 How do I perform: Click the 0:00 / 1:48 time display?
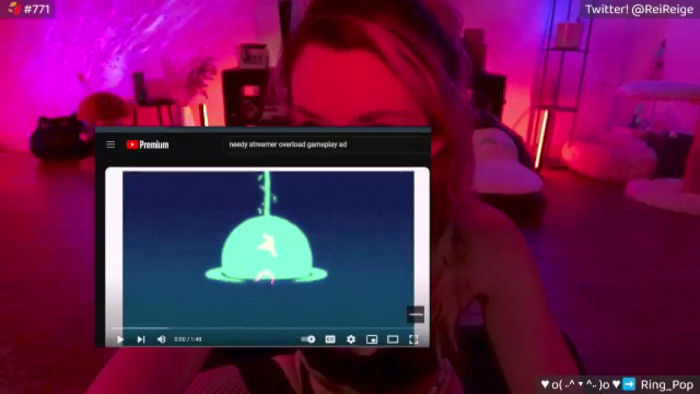(x=188, y=340)
